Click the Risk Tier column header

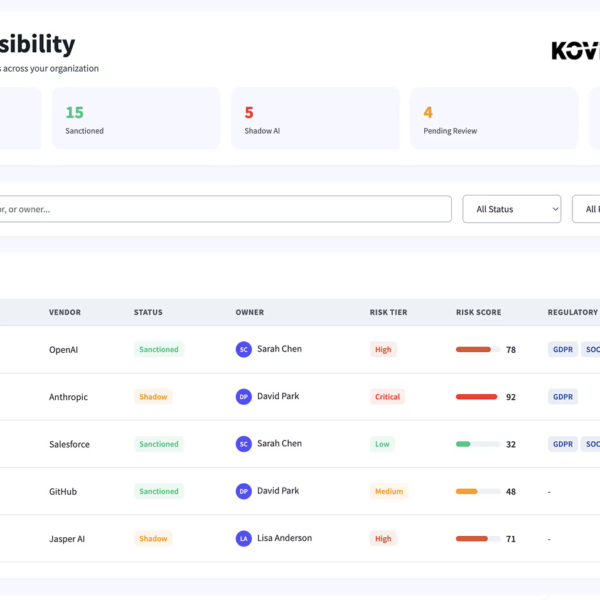388,312
